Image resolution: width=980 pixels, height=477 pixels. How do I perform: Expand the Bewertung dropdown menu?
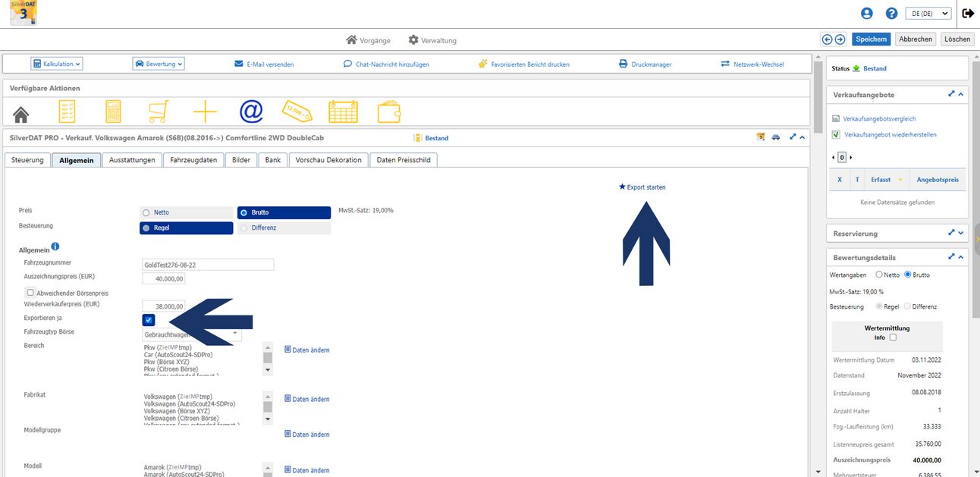(159, 64)
